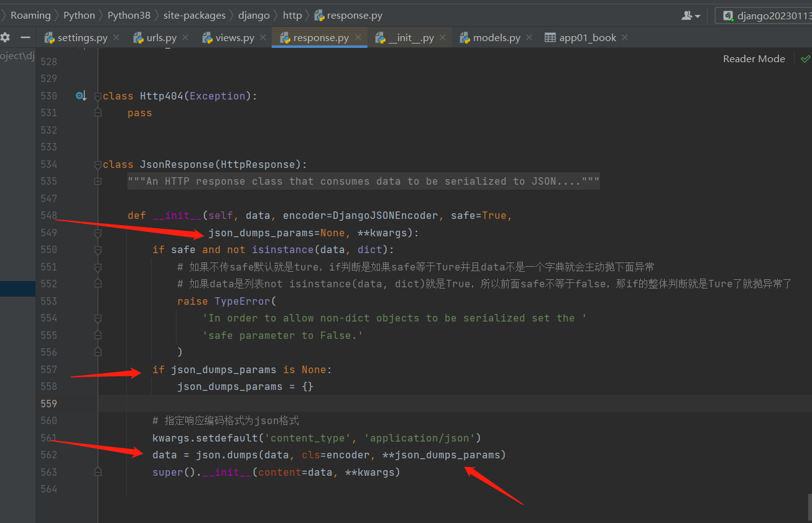Image resolution: width=812 pixels, height=523 pixels.
Task: Close the urls.py tab
Action: [x=185, y=38]
